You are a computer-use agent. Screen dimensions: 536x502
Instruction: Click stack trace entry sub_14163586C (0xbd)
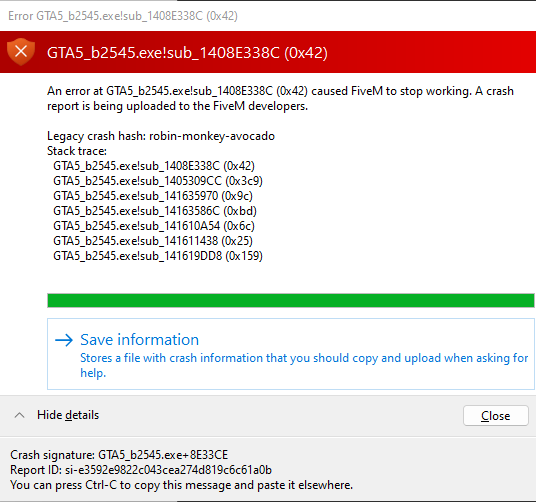coord(155,211)
